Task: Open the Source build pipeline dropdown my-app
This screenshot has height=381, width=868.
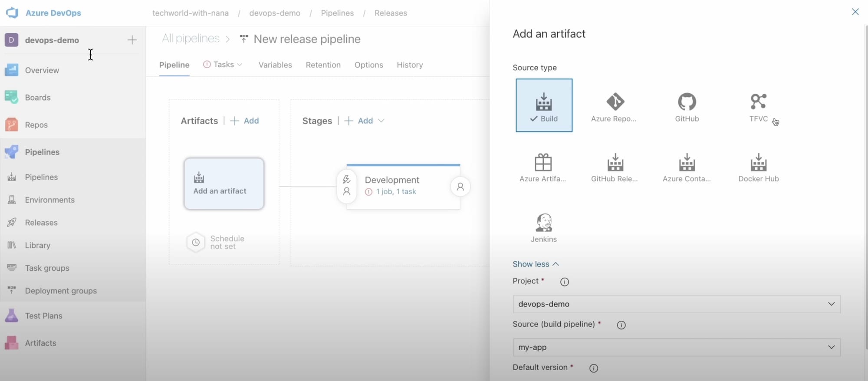Action: click(x=677, y=347)
